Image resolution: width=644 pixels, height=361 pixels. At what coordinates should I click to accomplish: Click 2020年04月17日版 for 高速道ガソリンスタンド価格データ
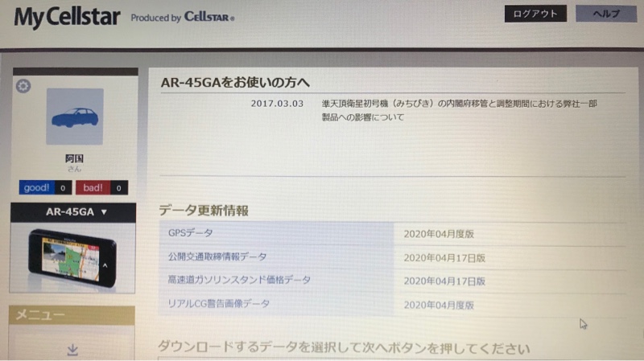click(444, 281)
